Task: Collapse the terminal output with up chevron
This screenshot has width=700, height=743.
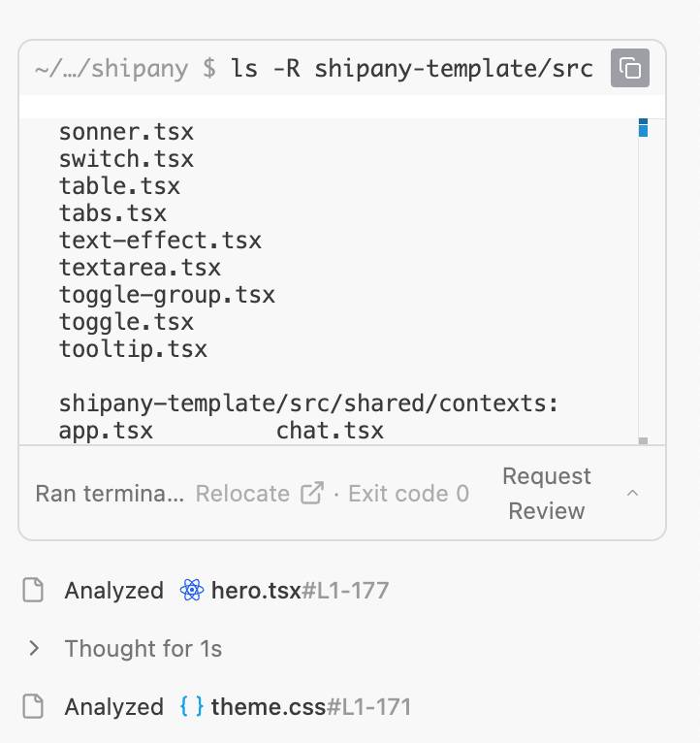Action: pyautogui.click(x=632, y=493)
